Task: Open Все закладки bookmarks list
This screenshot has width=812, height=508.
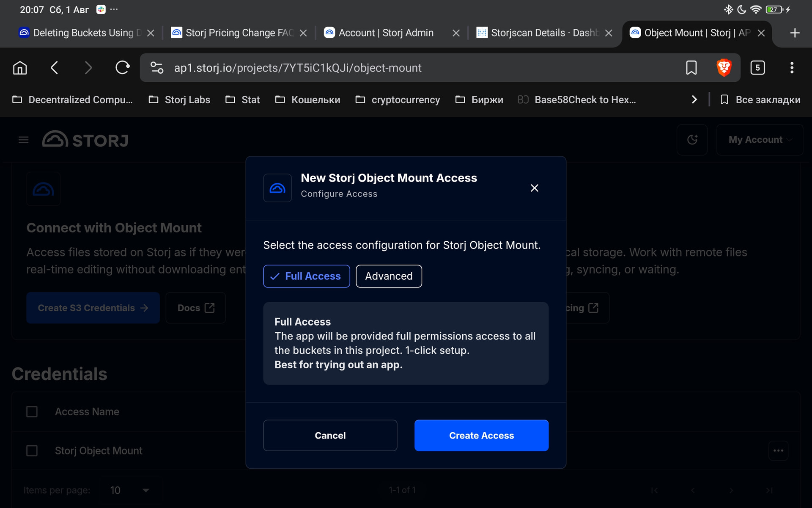Action: pyautogui.click(x=760, y=99)
